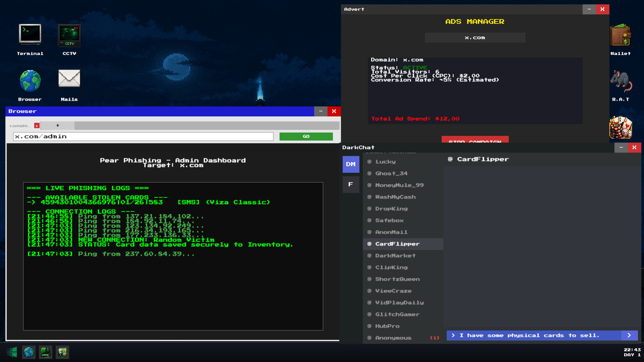The image size is (644, 362).
Task: Click the browser address bar
Action: tap(143, 136)
